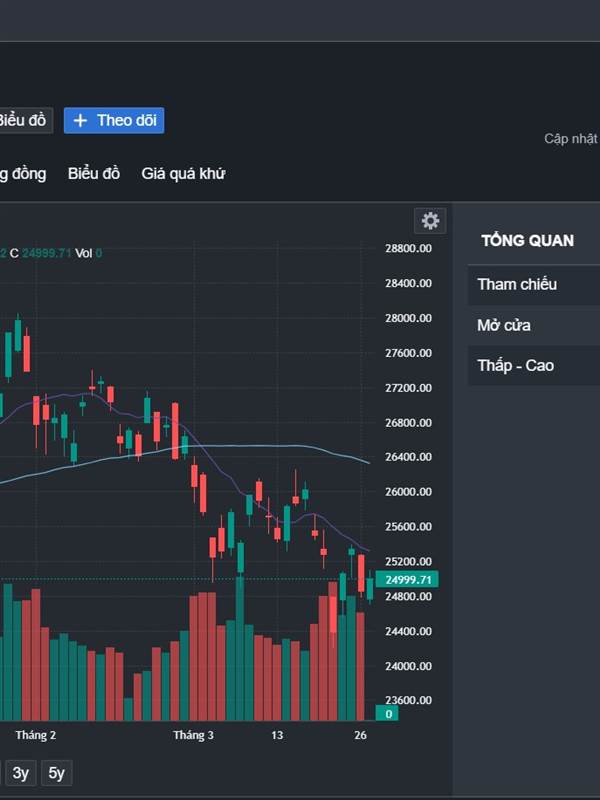This screenshot has width=600, height=800.
Task: Open chart settings gear icon
Action: [x=430, y=221]
